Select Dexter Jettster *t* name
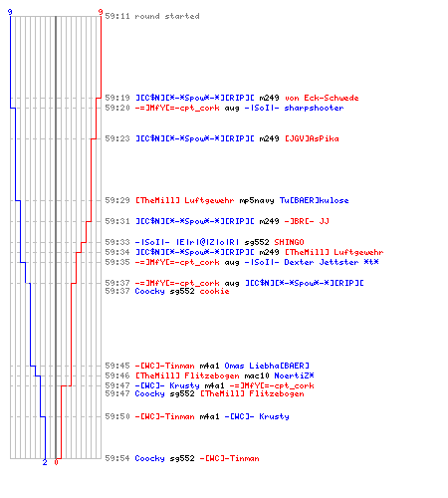The height and width of the screenshot is (498, 448). [x=332, y=262]
